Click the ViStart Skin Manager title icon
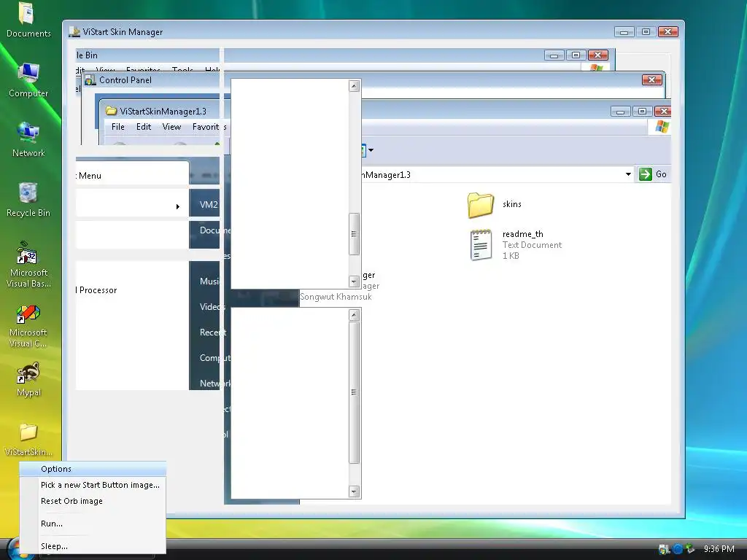This screenshot has height=560, width=747. pyautogui.click(x=74, y=32)
